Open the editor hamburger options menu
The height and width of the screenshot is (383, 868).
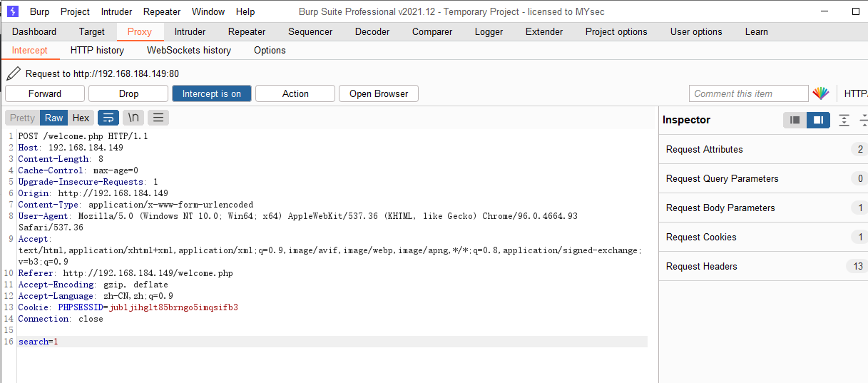pos(158,118)
